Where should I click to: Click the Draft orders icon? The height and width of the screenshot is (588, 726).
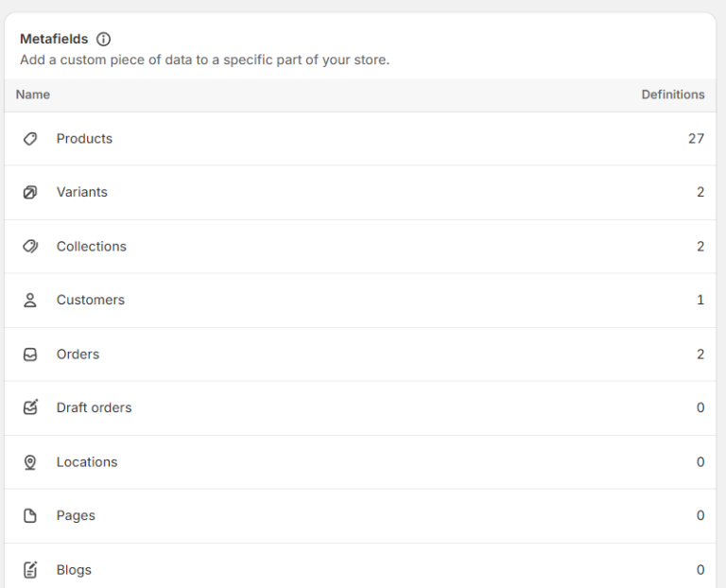[30, 407]
